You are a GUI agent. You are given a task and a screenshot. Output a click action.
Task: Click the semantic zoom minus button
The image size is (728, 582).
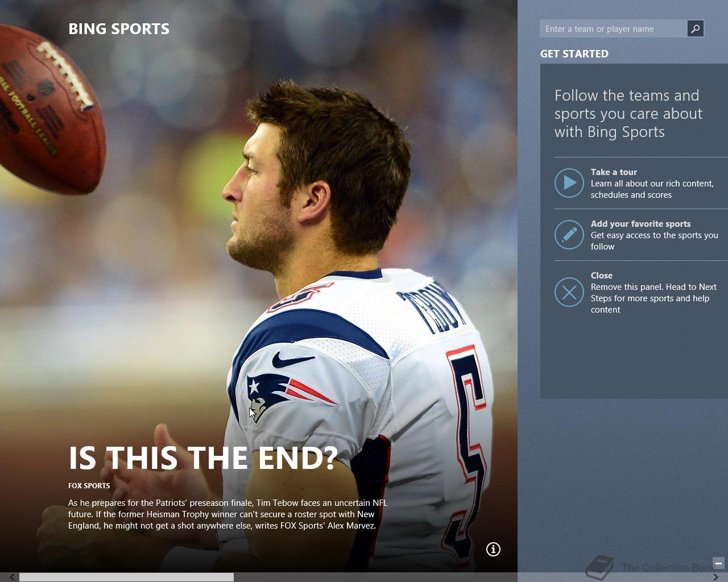click(x=718, y=563)
